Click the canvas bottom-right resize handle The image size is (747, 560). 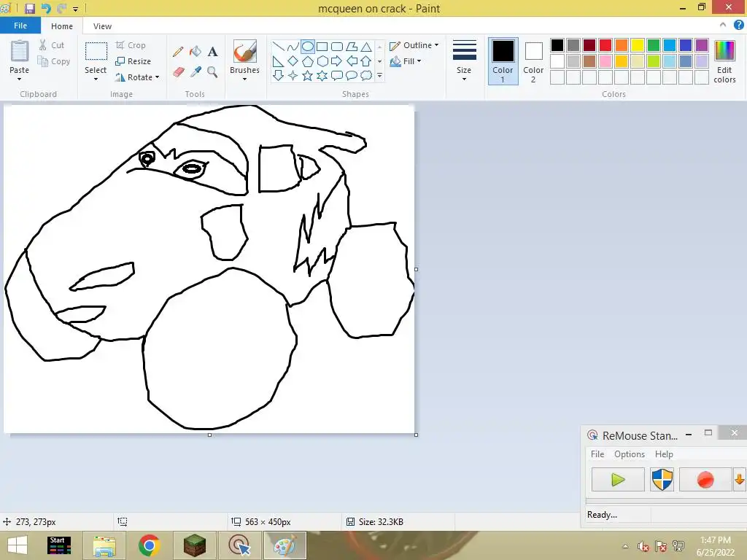(417, 435)
